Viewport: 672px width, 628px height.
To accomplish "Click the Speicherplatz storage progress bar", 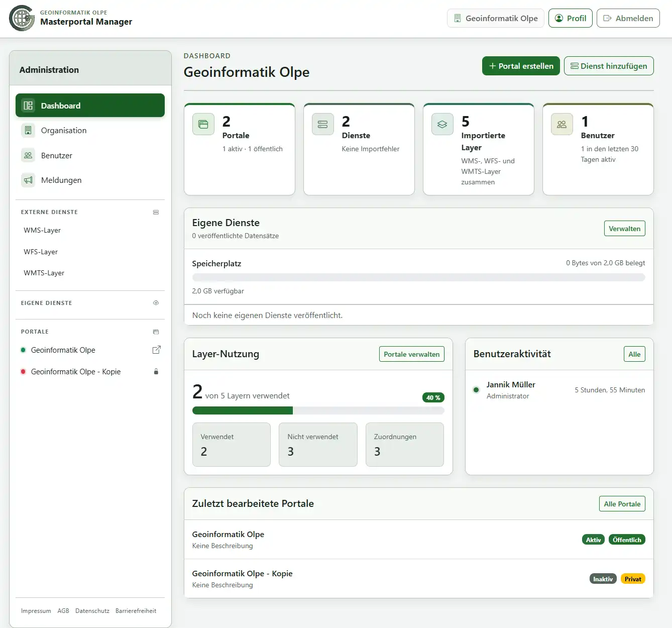I will [418, 277].
